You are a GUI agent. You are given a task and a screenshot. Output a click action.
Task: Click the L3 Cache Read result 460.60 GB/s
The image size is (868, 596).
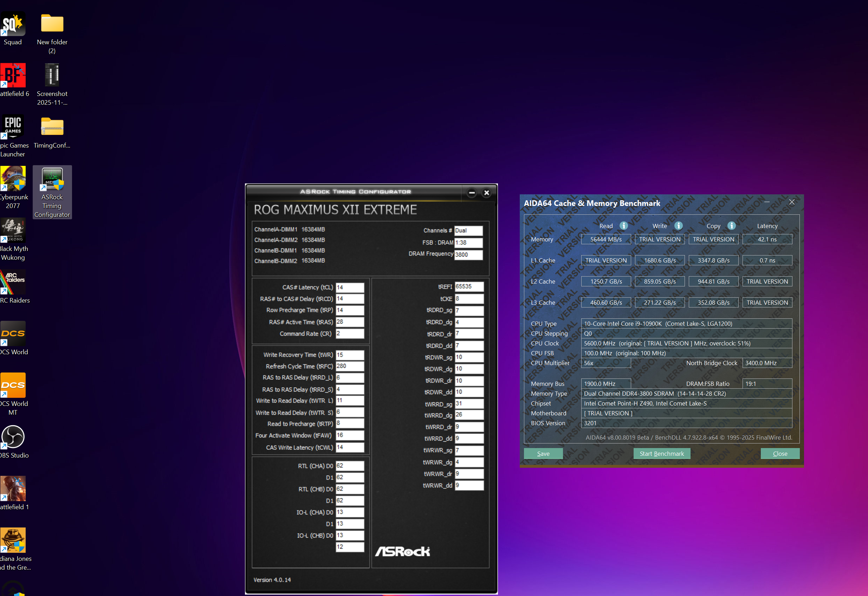tap(606, 303)
